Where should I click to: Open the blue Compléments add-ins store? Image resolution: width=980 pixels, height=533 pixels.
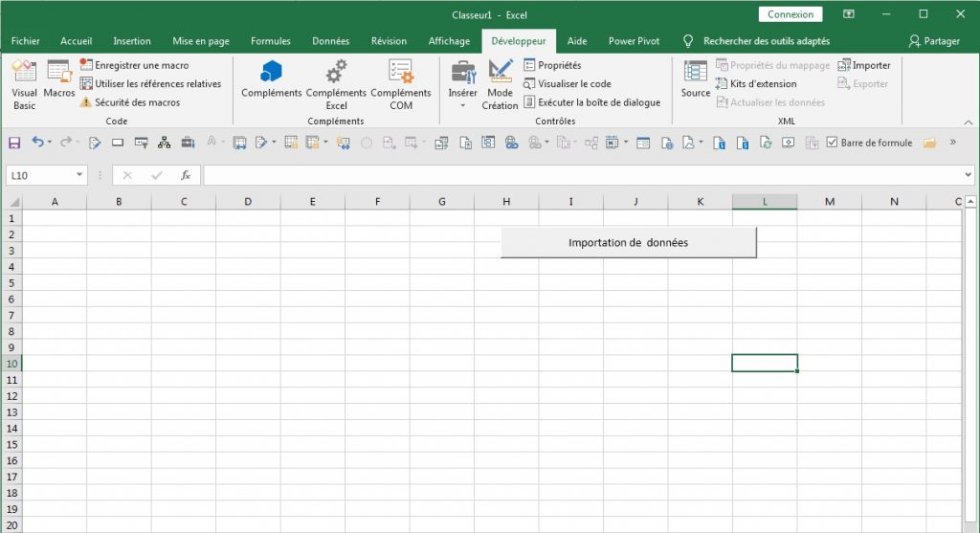271,78
